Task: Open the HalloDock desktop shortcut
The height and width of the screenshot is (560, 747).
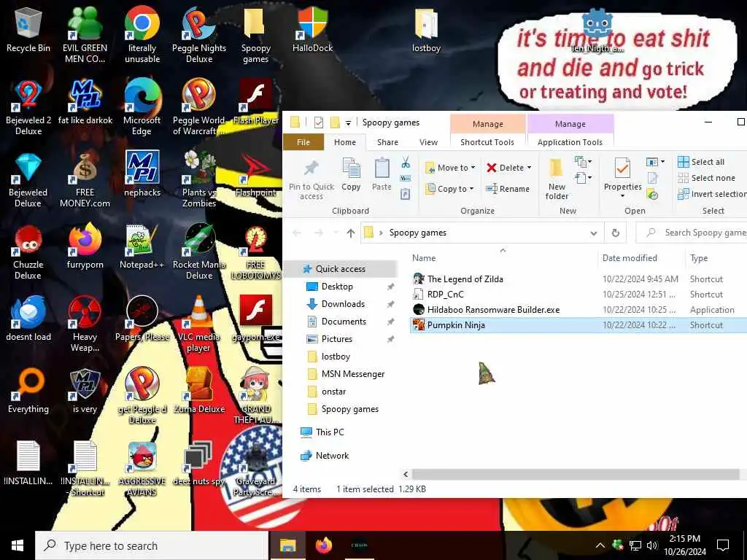Action: point(312,29)
